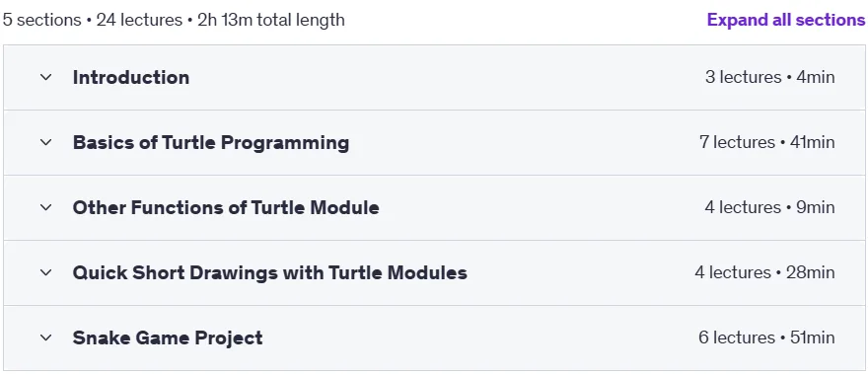The width and height of the screenshot is (868, 374).
Task: Click Expand all sections link
Action: (x=786, y=20)
